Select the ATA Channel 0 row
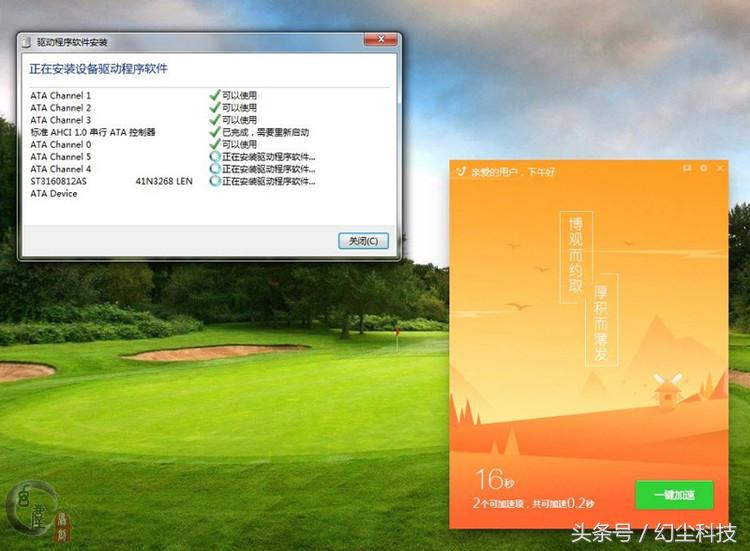This screenshot has width=750, height=551. (172, 144)
